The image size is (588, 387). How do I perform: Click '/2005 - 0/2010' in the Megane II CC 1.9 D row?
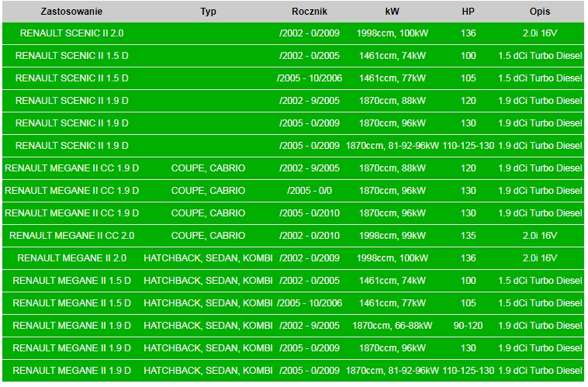click(x=310, y=213)
